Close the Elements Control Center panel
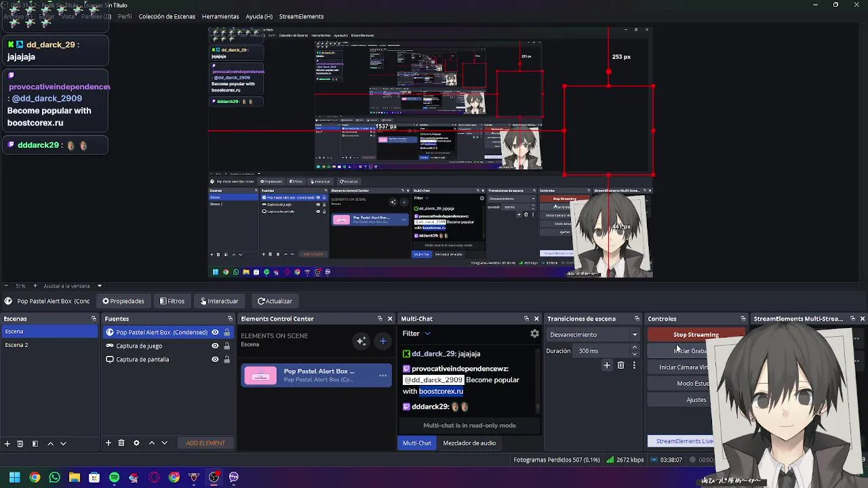 click(x=390, y=319)
